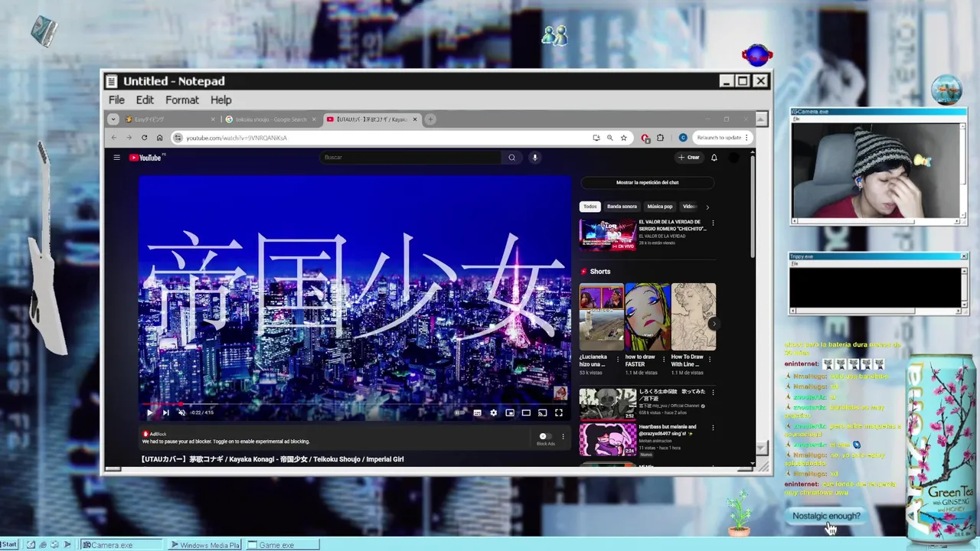
Task: Unmute the video volume
Action: pyautogui.click(x=181, y=412)
